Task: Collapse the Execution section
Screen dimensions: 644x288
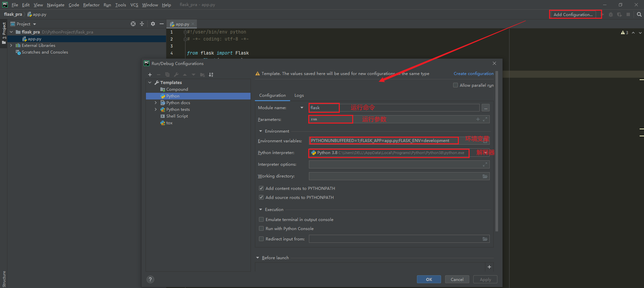Action: [261, 209]
